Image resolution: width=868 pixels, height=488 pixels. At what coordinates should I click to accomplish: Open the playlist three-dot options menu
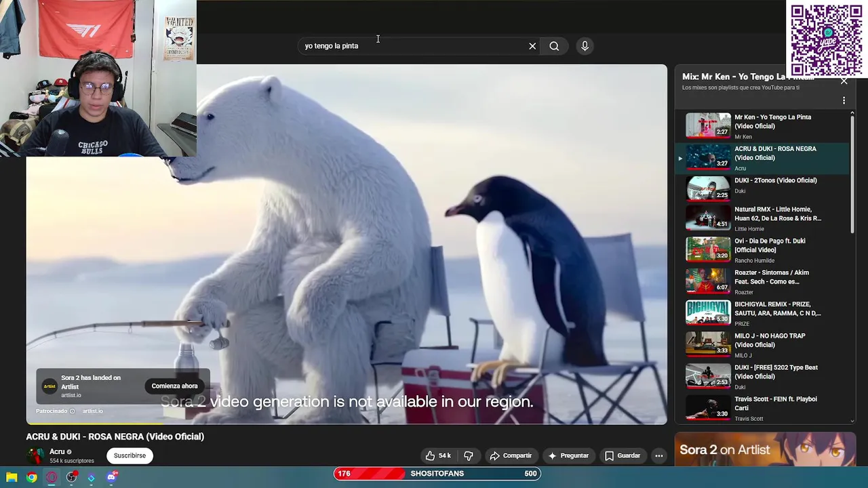point(844,100)
